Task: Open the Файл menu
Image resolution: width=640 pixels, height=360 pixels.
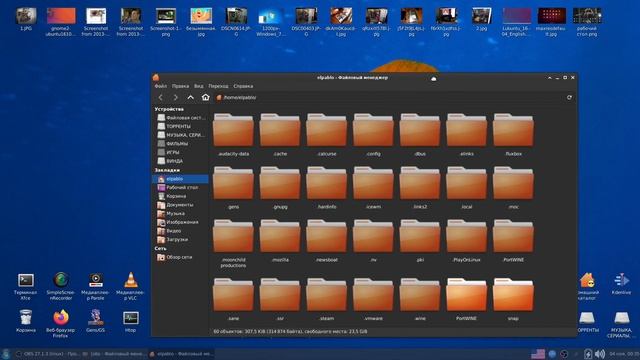Action: pyautogui.click(x=160, y=86)
